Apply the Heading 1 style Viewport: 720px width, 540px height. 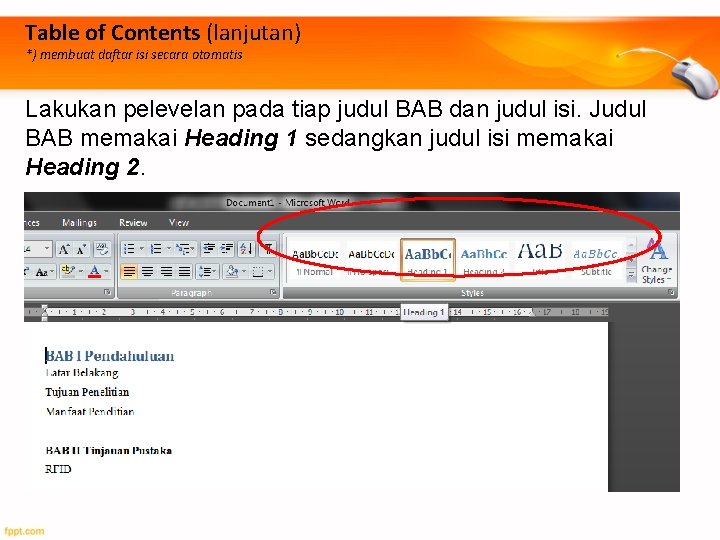428,259
